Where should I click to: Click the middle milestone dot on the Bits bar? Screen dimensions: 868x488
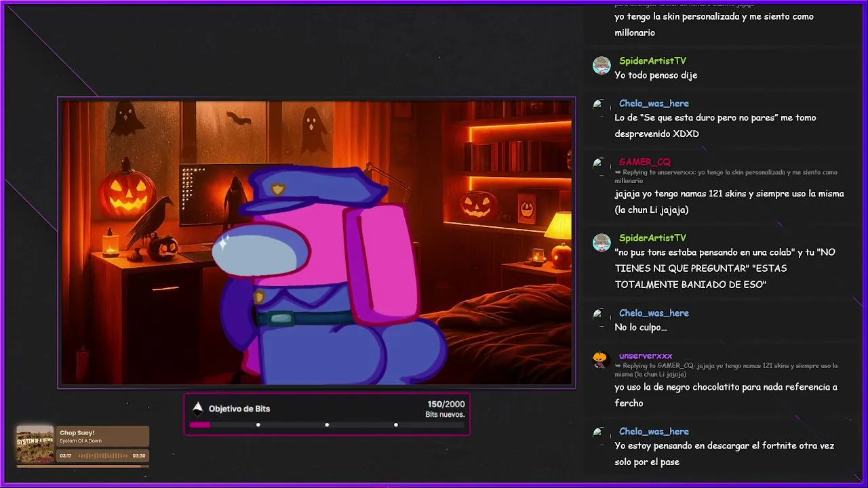tap(327, 425)
